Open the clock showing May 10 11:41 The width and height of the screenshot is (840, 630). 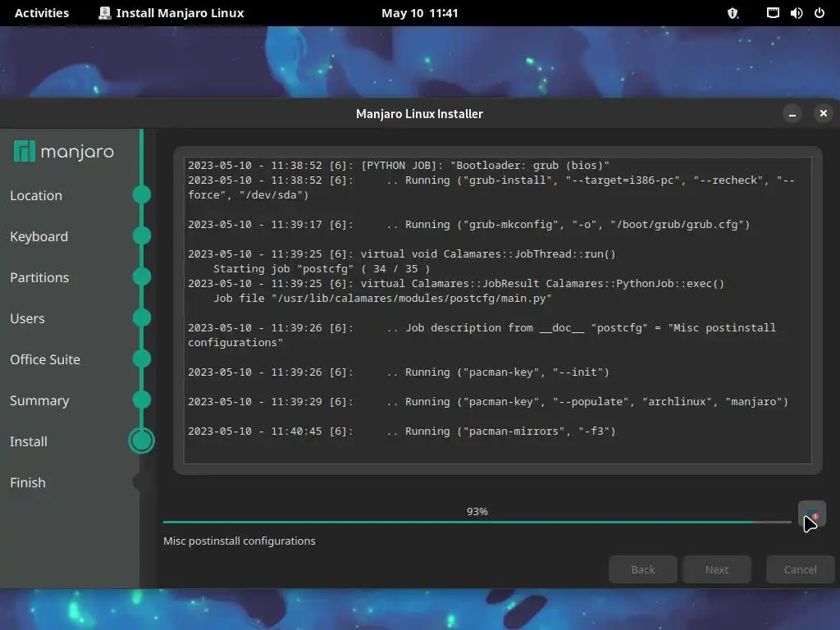click(x=419, y=13)
